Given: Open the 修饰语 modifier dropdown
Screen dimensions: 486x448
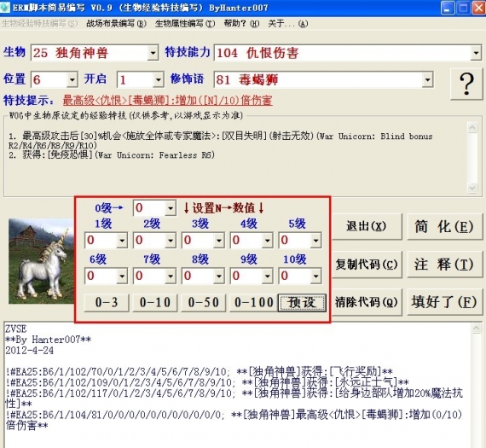Looking at the screenshot, I should tap(427, 79).
